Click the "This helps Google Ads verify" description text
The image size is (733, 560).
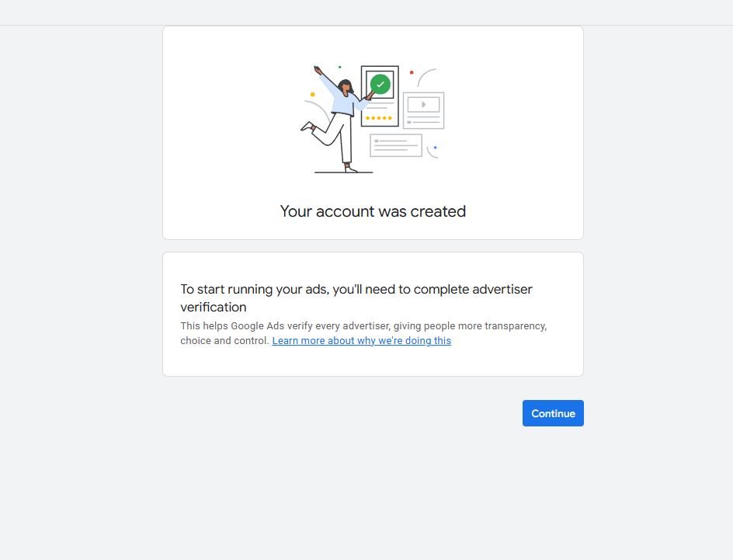pos(363,333)
